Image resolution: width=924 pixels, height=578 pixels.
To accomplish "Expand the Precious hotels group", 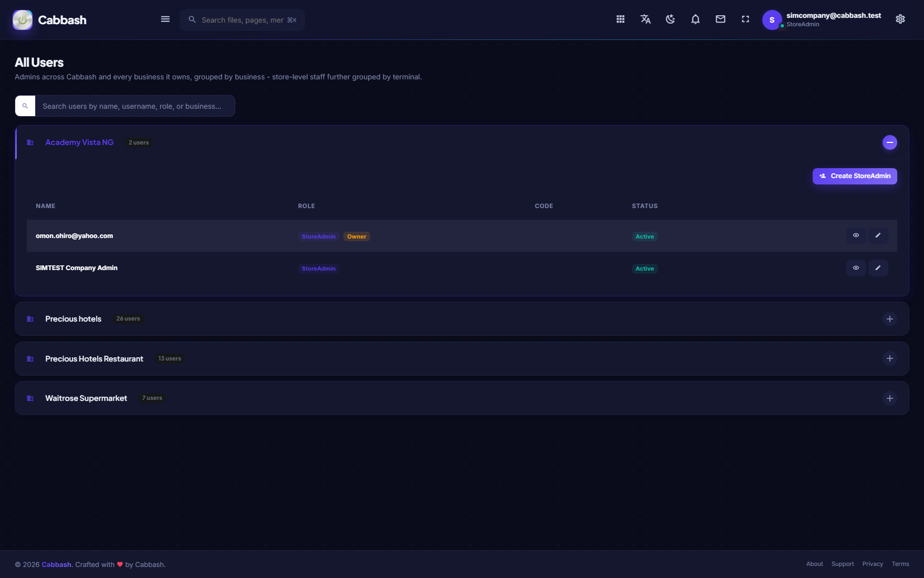I will tap(890, 319).
